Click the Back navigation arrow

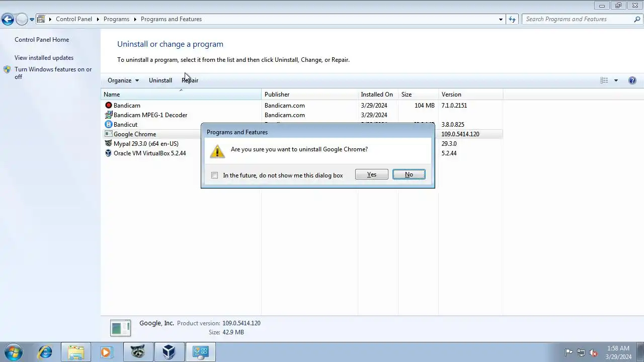(x=8, y=20)
